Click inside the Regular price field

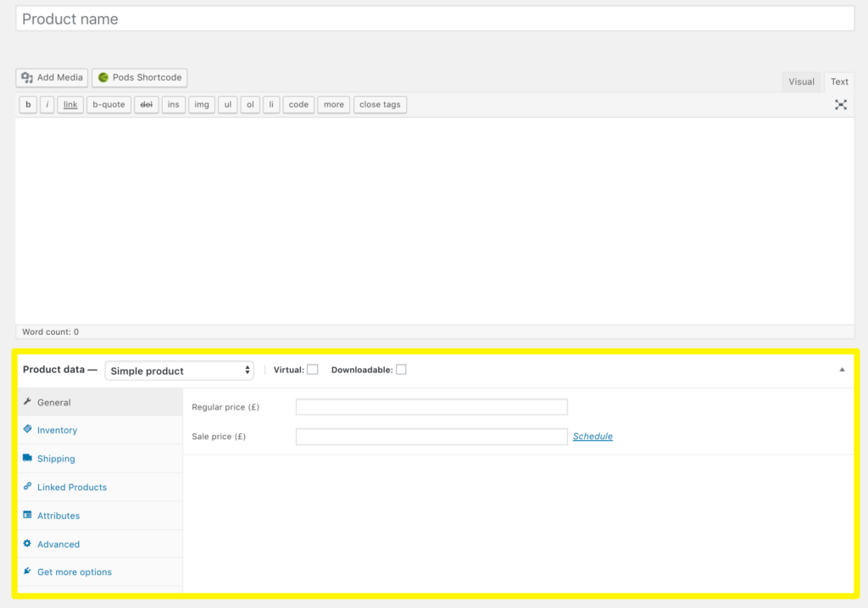[431, 407]
